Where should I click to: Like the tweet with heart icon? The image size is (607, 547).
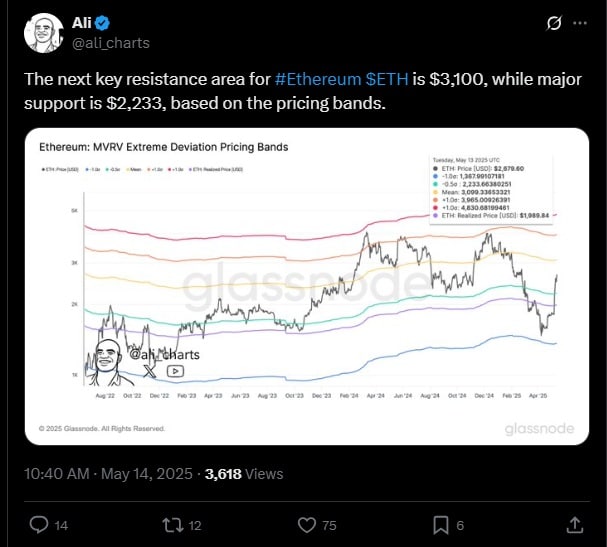pyautogui.click(x=307, y=525)
